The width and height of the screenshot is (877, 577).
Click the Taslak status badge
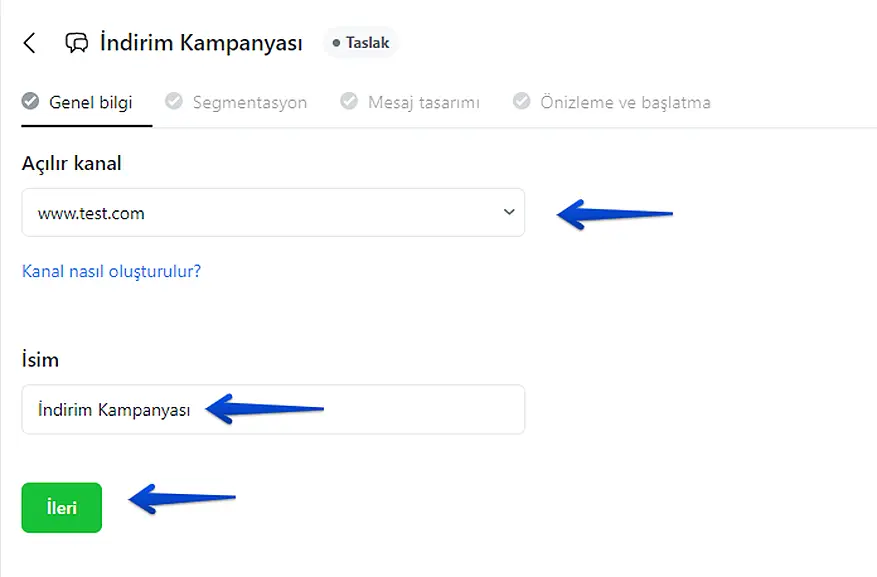point(361,43)
